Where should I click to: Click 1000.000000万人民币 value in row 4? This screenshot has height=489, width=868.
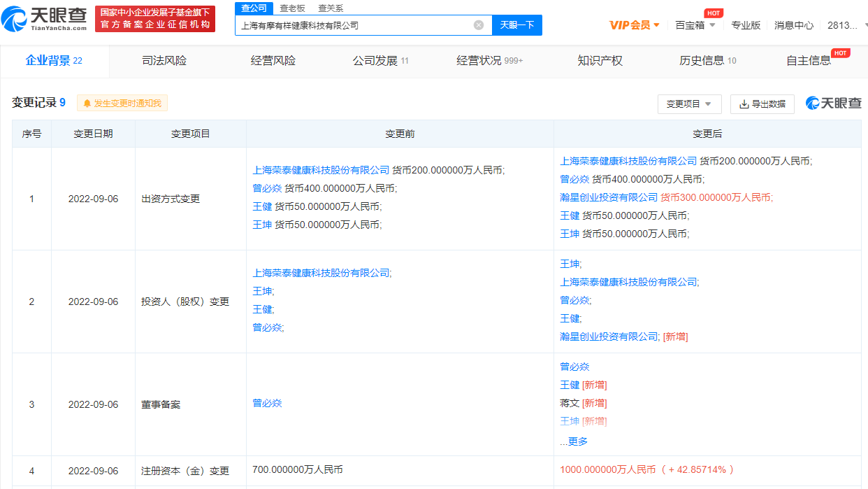(x=608, y=469)
